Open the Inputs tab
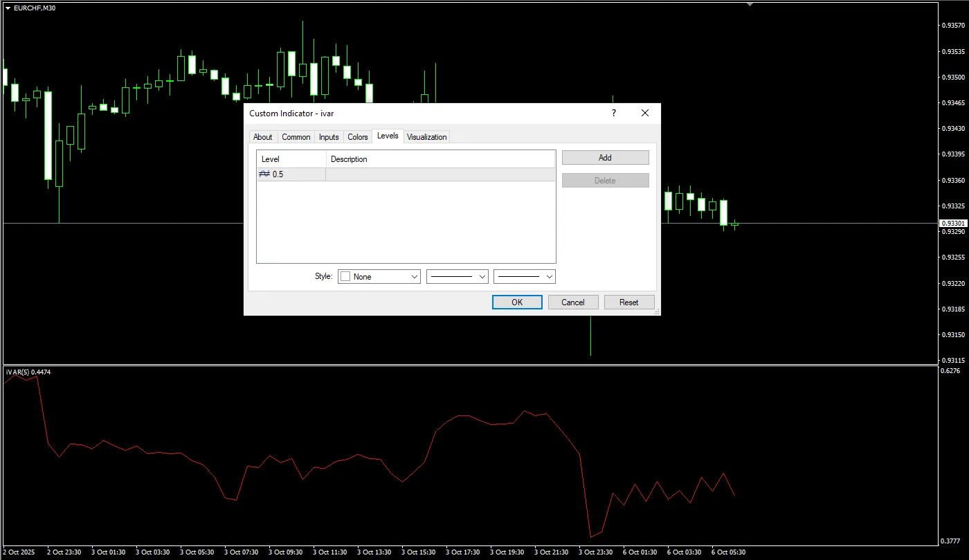The width and height of the screenshot is (969, 560). coord(329,137)
